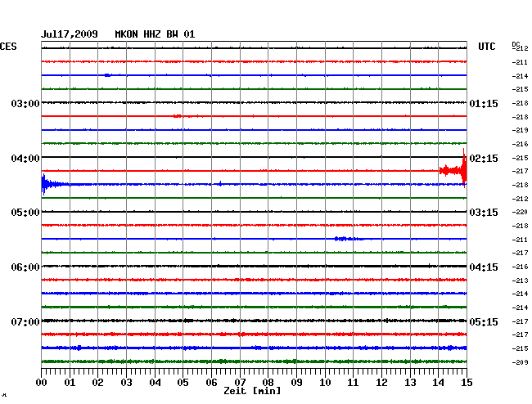Select the '05:00' time label
532x404 pixels.
[x=25, y=213]
